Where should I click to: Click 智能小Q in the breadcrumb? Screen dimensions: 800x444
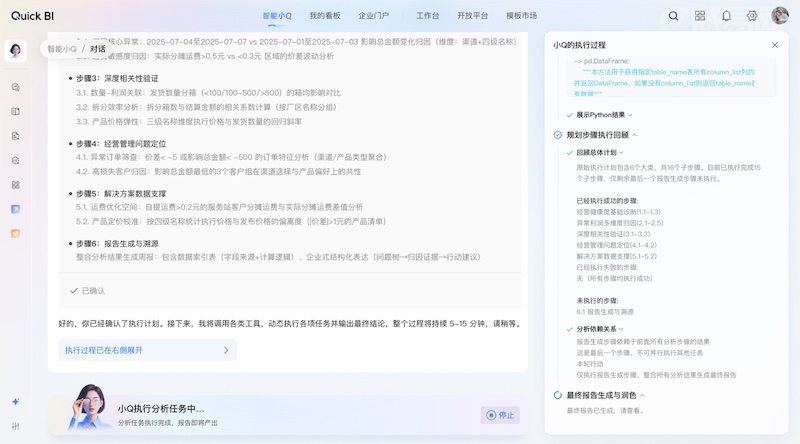(62, 48)
